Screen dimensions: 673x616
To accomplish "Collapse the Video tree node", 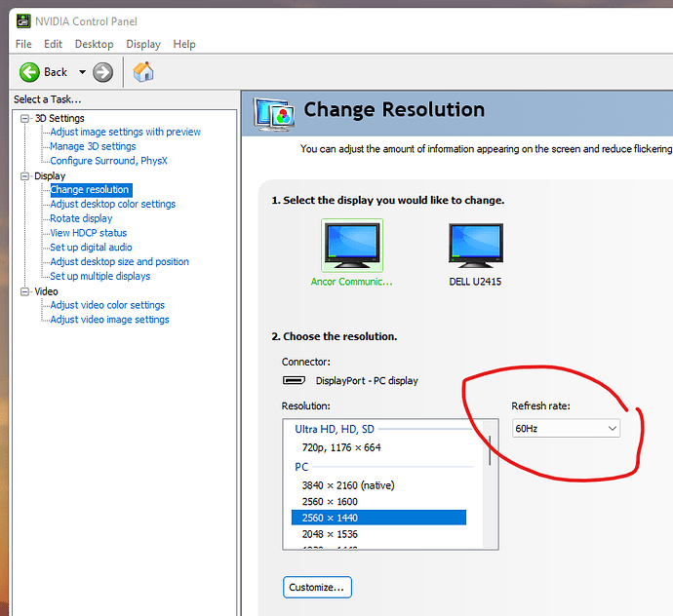I will click(x=25, y=291).
